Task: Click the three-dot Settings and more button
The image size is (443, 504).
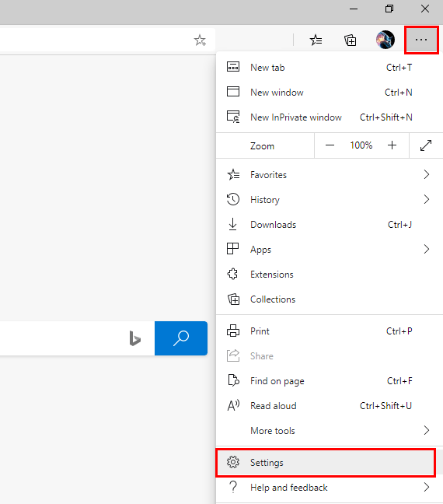Action: pos(421,40)
